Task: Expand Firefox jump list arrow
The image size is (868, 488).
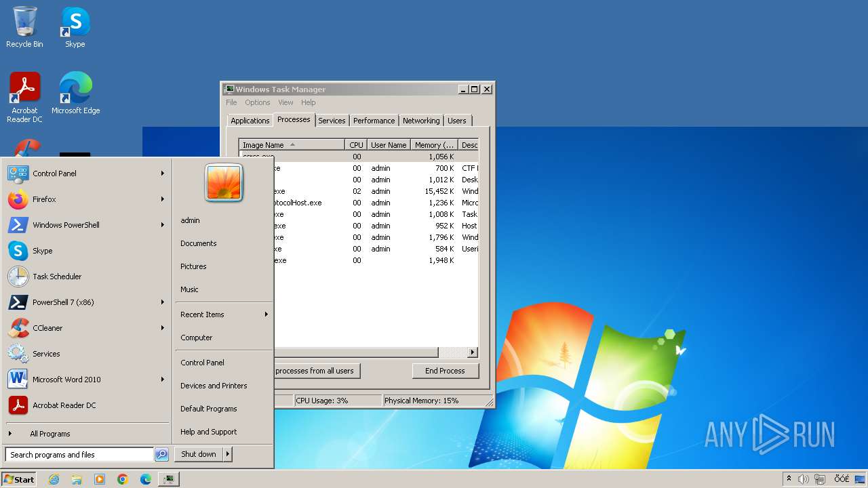Action: [163, 199]
